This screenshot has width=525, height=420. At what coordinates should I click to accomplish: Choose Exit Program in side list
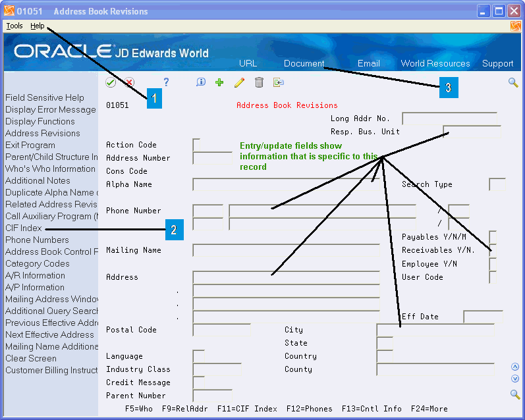pyautogui.click(x=30, y=145)
